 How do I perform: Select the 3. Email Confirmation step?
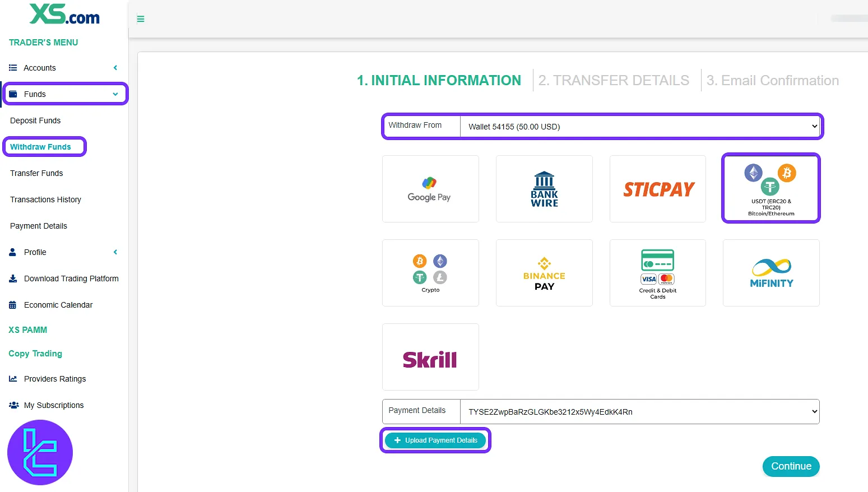click(773, 81)
